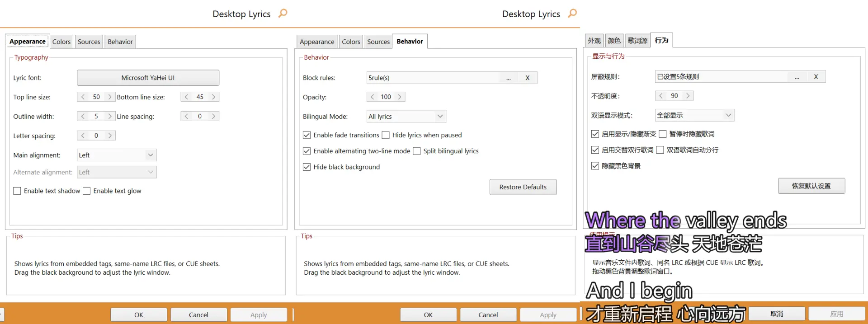
Task: Toggle 启用交替双行歌词 checkbox
Action: [595, 150]
